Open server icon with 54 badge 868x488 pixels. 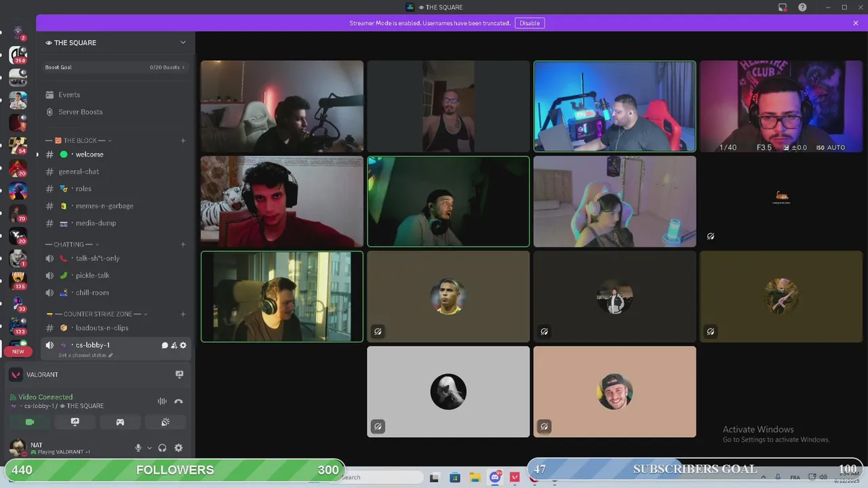(x=18, y=145)
